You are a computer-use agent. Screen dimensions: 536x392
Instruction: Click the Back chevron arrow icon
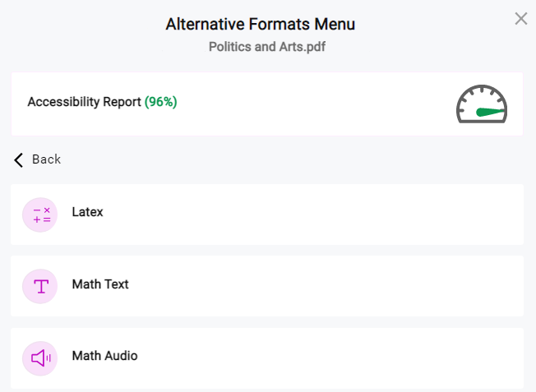coord(19,159)
